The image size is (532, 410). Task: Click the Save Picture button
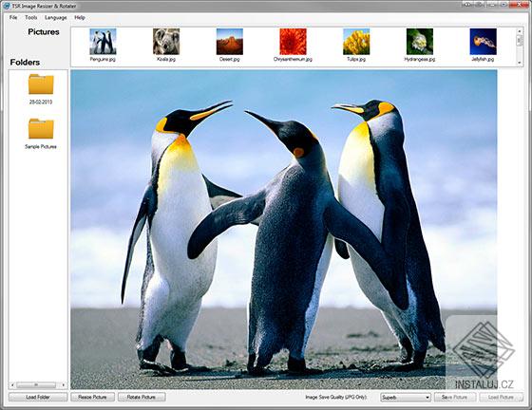[455, 397]
